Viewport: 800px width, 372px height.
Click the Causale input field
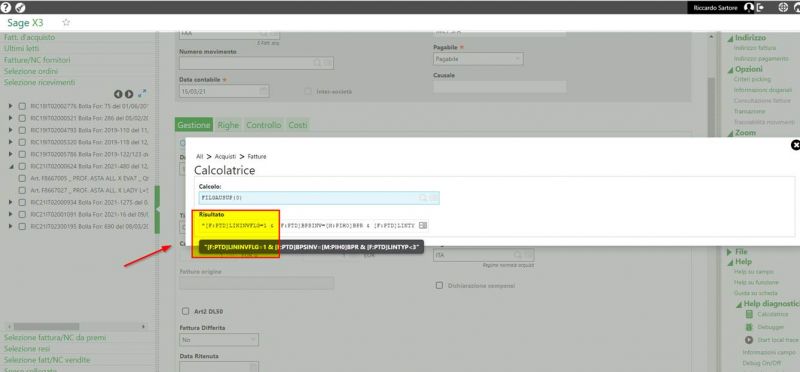coord(499,87)
